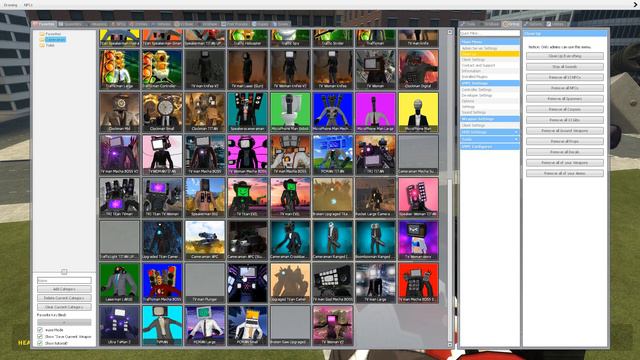Choose the blank TV man Plunger thumbnail

click(x=205, y=282)
